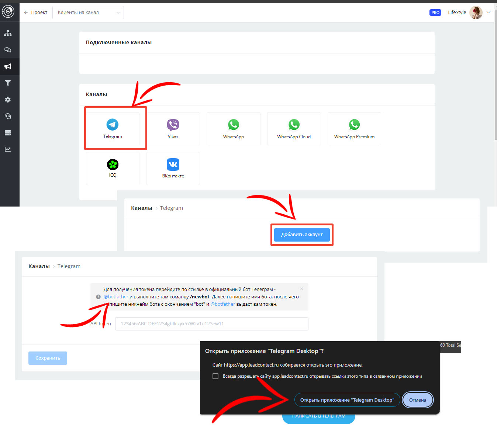Click the Отмена button in dialog
This screenshot has width=504, height=433.
(418, 400)
